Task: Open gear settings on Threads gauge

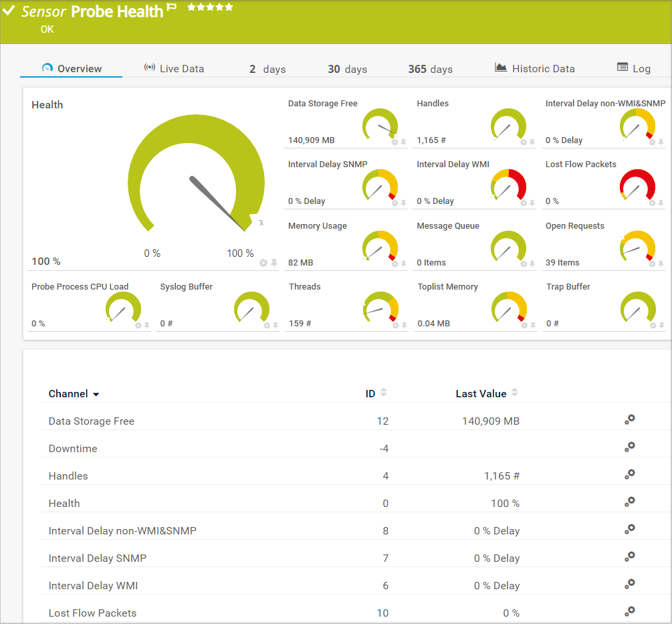Action: coord(395,326)
